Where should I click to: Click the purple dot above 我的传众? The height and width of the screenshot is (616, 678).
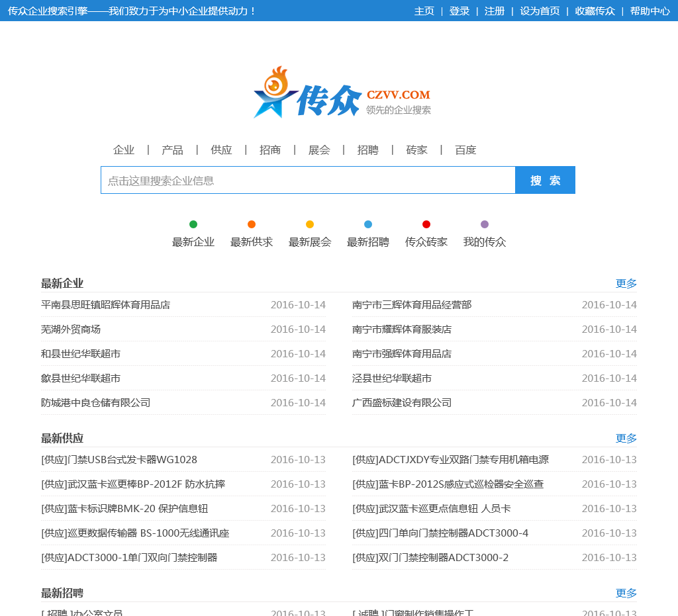[x=485, y=224]
